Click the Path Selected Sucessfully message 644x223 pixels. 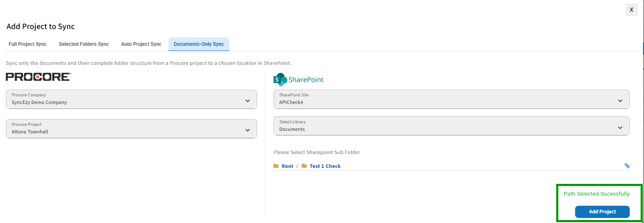point(597,194)
